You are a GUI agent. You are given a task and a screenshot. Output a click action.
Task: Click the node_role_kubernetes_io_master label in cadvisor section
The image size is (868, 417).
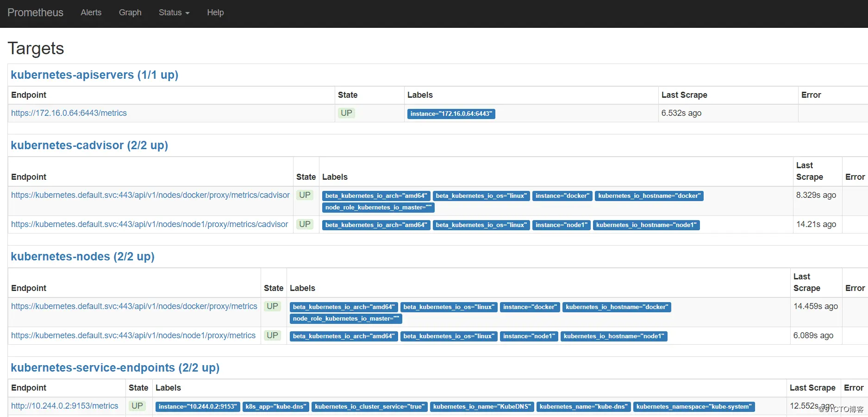pos(378,208)
